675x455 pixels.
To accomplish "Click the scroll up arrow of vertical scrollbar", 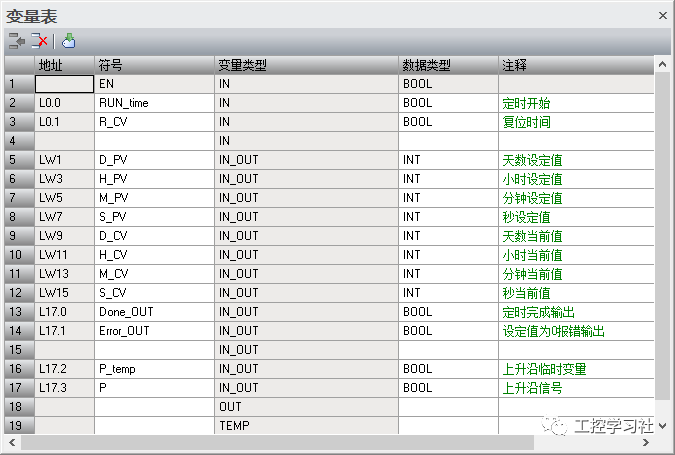I will click(663, 65).
